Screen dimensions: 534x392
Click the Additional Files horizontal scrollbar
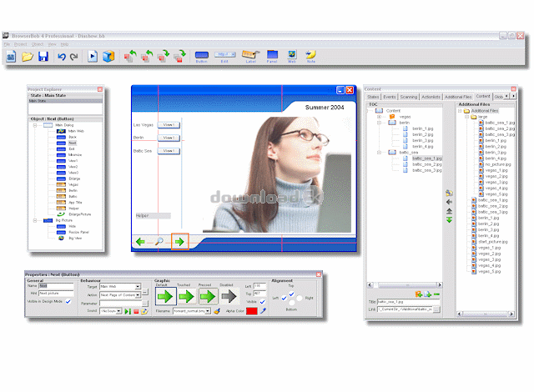[x=486, y=314]
